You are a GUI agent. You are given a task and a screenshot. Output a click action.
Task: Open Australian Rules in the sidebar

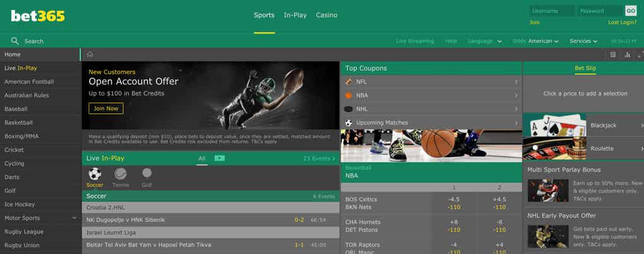(40, 95)
